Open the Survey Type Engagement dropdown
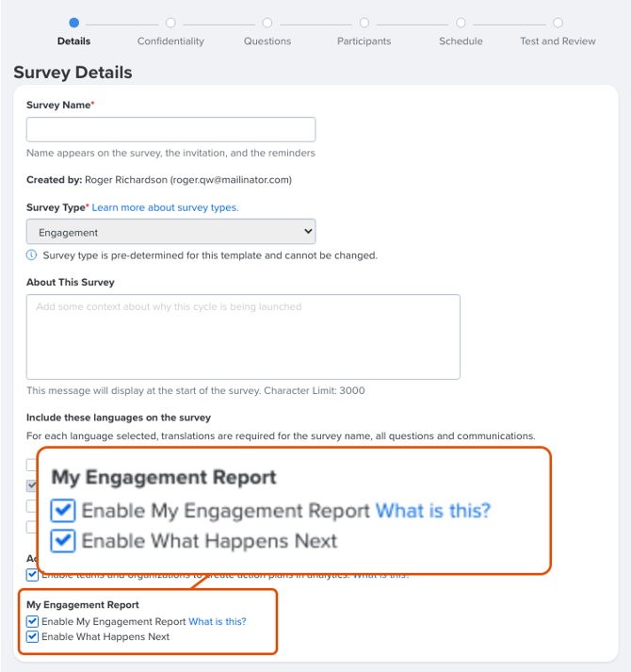The height and width of the screenshot is (672, 631). [x=170, y=232]
